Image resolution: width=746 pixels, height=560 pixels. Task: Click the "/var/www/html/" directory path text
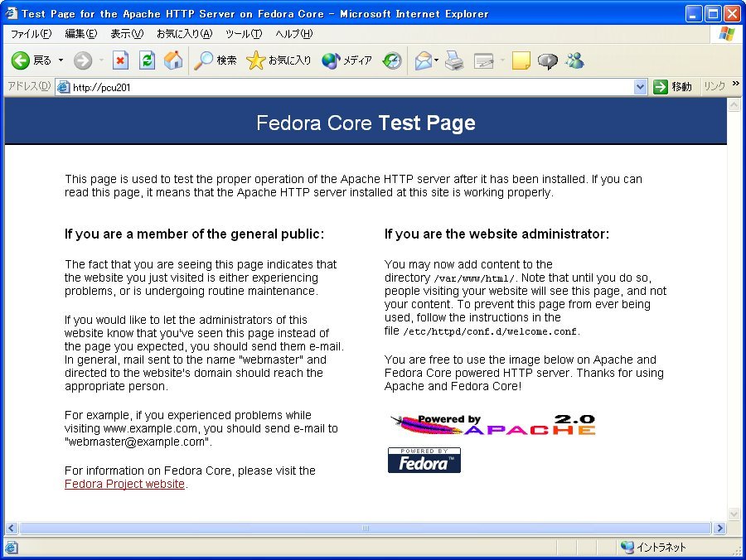(x=474, y=278)
